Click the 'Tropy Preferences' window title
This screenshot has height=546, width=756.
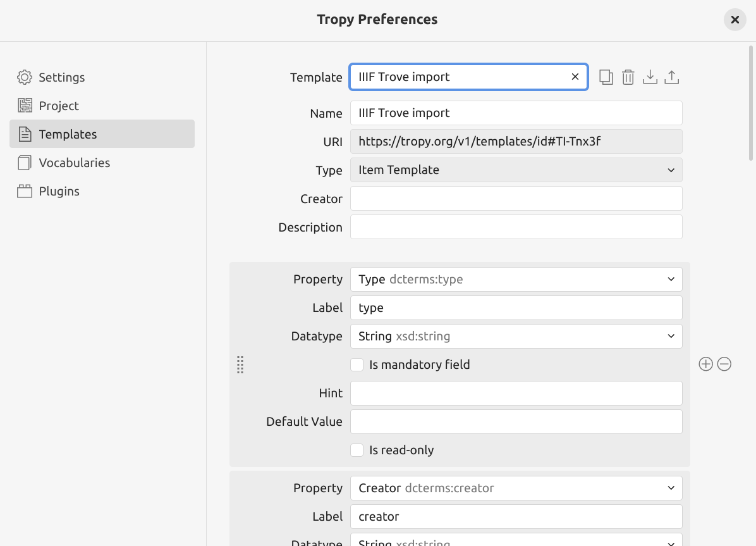(x=377, y=20)
